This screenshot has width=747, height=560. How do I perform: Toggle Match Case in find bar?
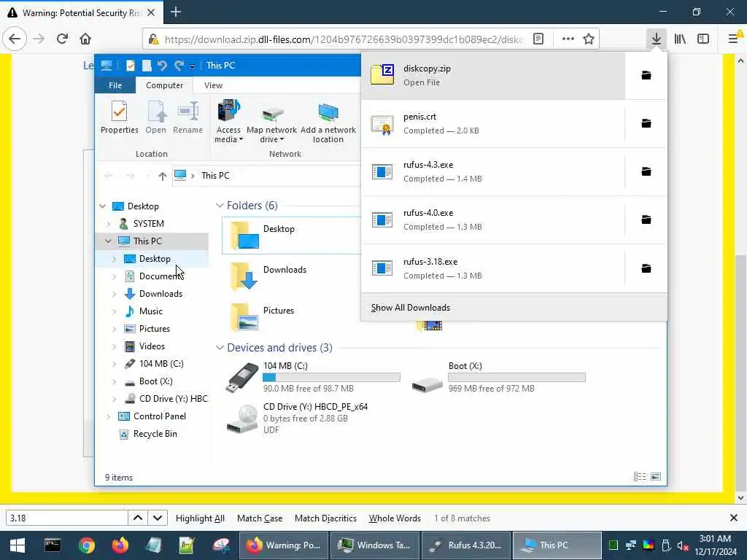click(260, 518)
